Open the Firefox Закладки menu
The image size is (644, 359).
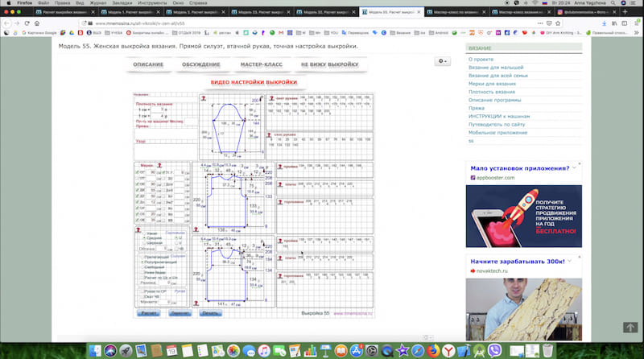pos(122,3)
